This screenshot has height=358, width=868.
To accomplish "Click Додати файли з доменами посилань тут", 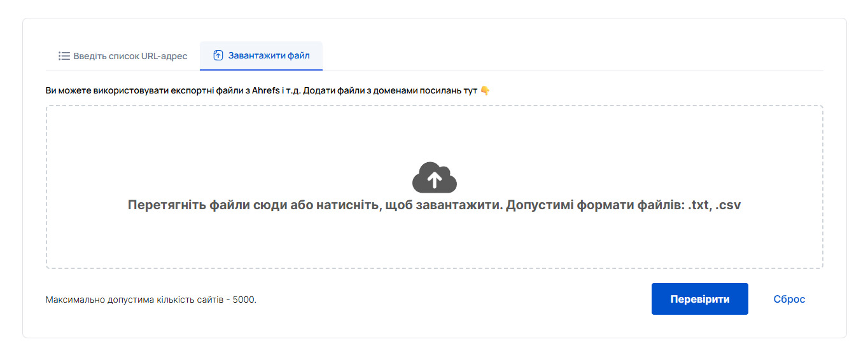I will coord(390,91).
